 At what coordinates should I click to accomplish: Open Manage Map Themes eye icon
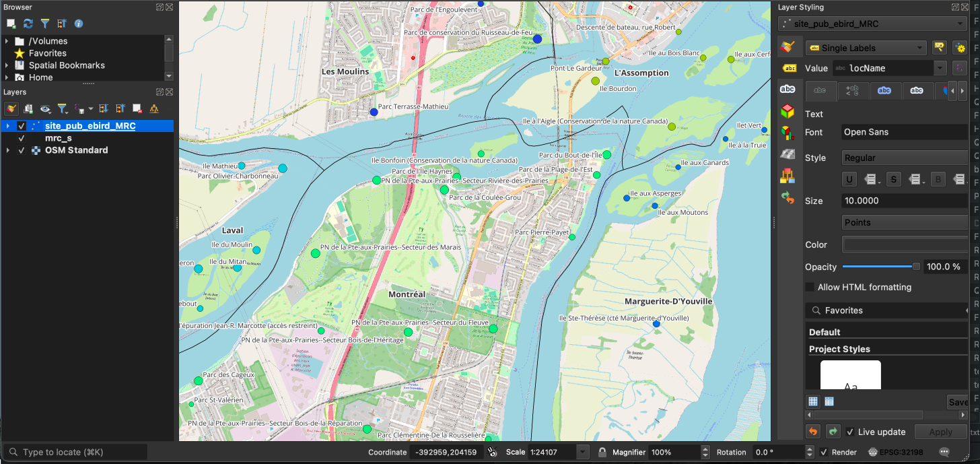point(45,108)
